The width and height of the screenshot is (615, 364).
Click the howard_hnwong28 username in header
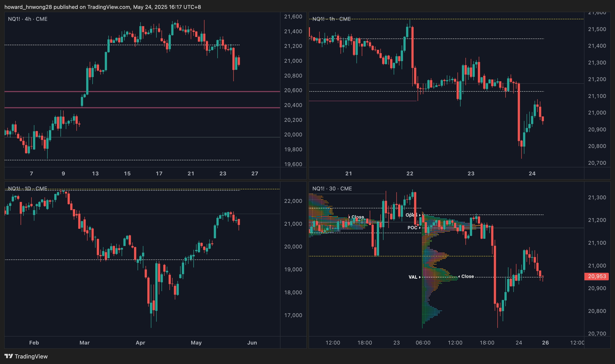point(28,7)
